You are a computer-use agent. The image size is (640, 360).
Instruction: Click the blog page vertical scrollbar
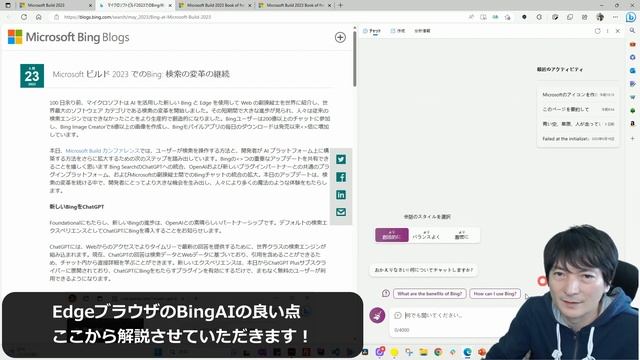[x=355, y=58]
